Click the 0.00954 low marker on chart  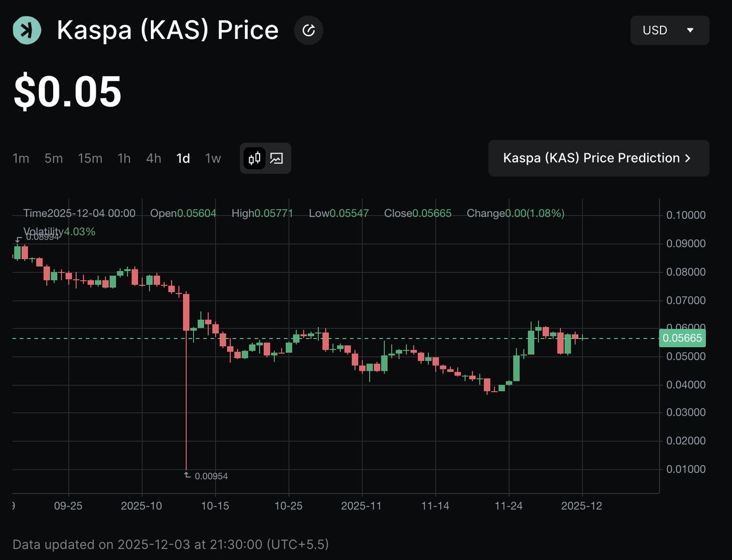click(x=206, y=475)
